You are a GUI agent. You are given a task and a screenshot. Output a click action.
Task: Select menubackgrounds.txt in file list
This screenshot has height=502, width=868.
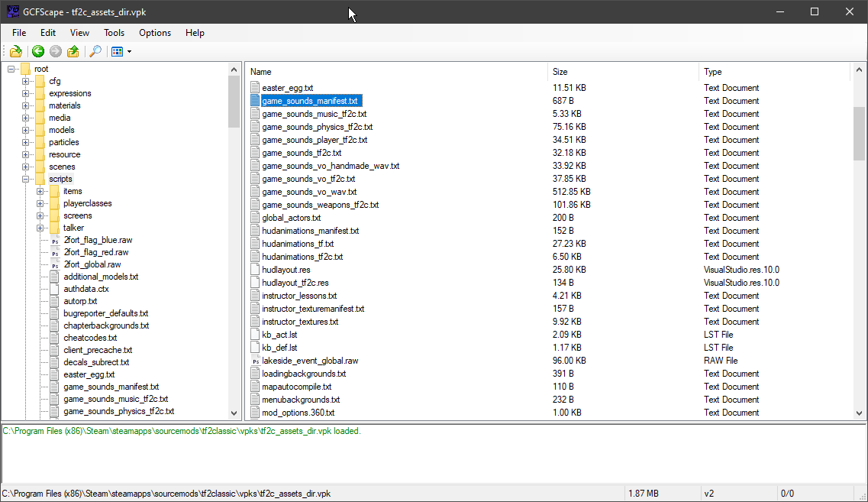(301, 400)
